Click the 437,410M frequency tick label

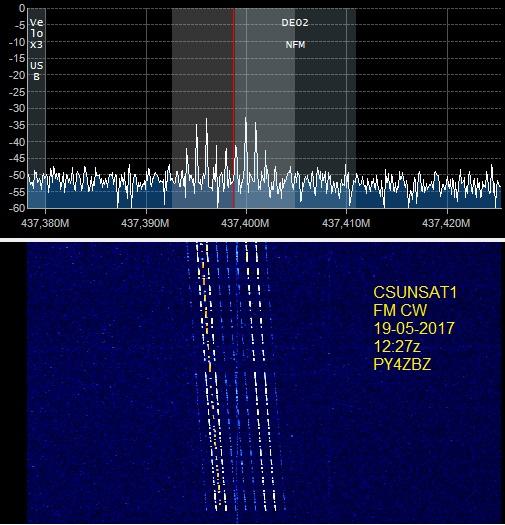tap(346, 223)
